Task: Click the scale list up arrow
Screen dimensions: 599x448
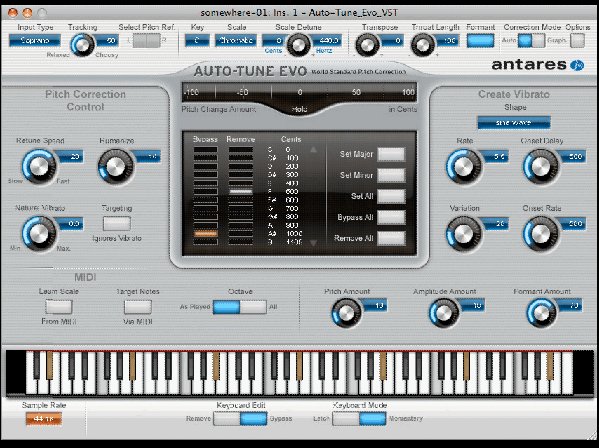Action: click(313, 150)
